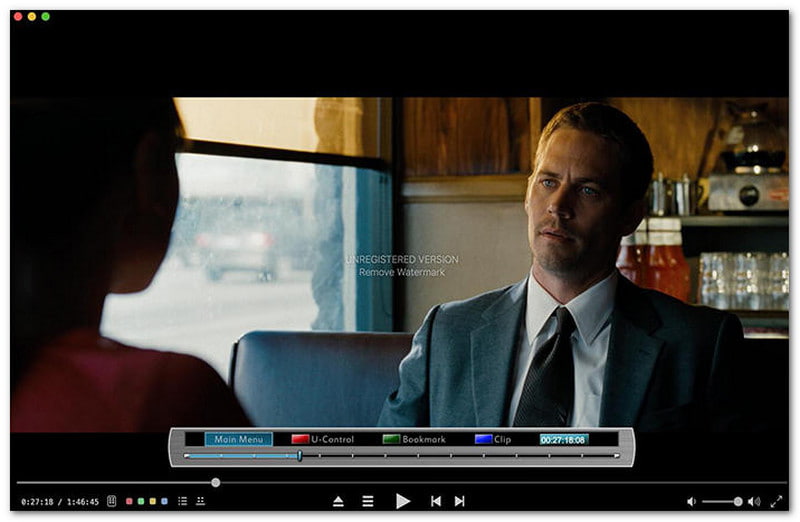The width and height of the screenshot is (800, 522).
Task: Click the blue color button
Action: (x=165, y=501)
